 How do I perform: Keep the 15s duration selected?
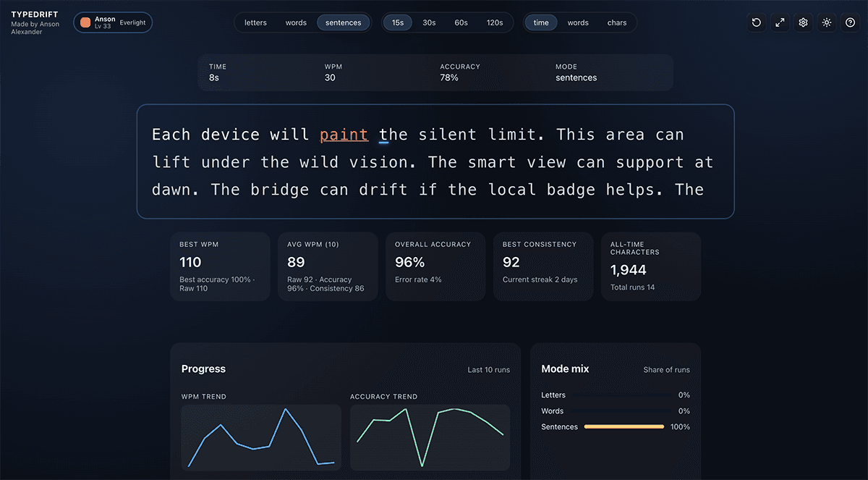[397, 22]
